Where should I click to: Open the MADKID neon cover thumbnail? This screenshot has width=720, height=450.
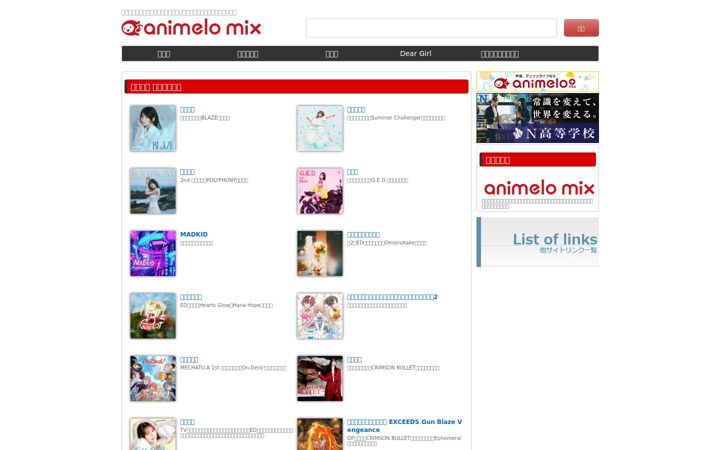tap(153, 253)
